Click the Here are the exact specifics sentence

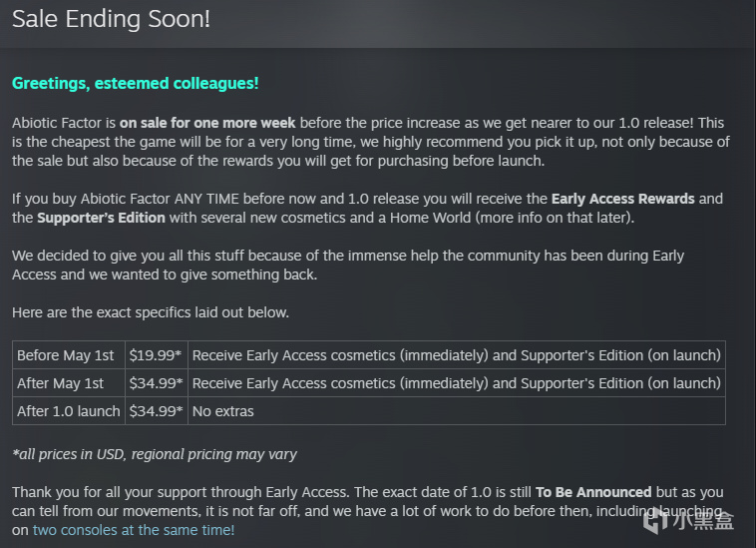(x=151, y=312)
